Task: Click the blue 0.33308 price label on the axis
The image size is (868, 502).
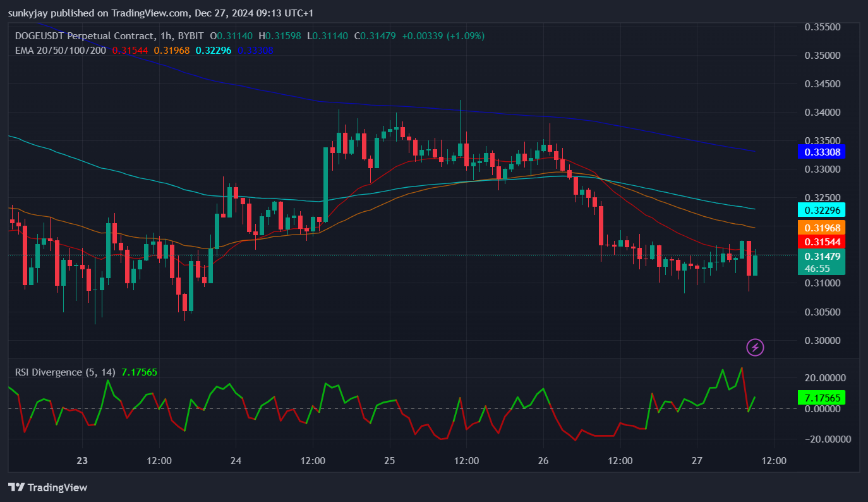Action: 822,152
